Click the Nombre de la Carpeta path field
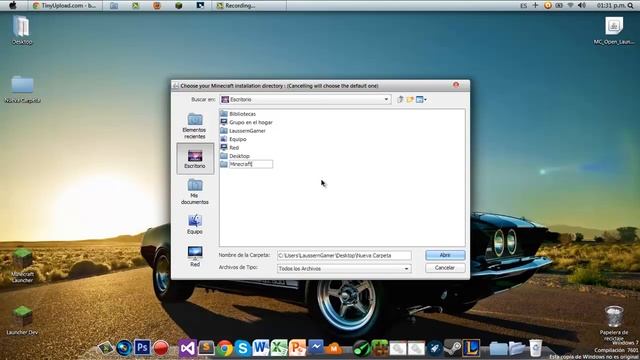 [344, 256]
